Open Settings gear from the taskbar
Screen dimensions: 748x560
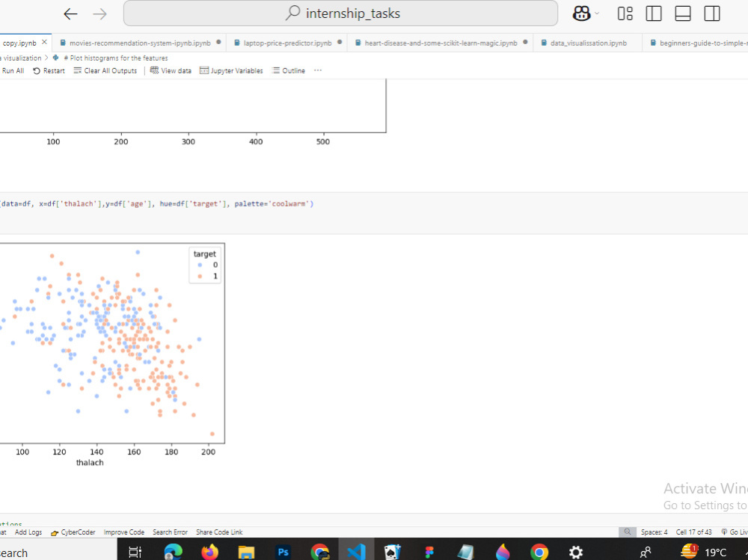[x=576, y=552]
